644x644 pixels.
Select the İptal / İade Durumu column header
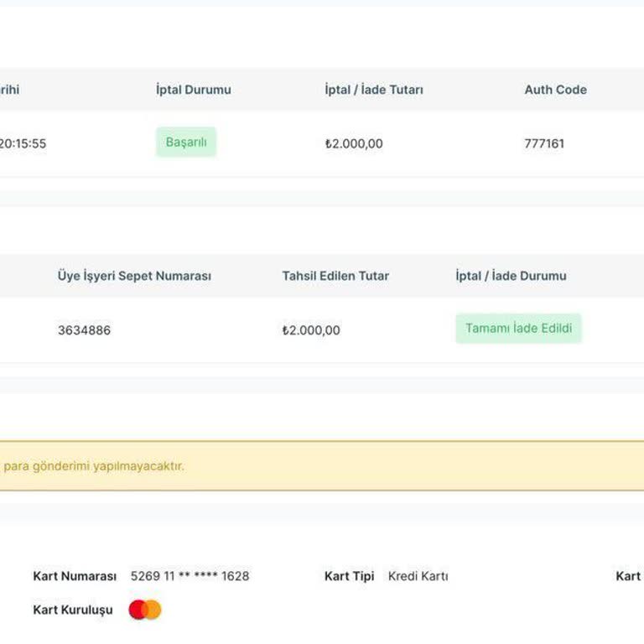point(511,276)
